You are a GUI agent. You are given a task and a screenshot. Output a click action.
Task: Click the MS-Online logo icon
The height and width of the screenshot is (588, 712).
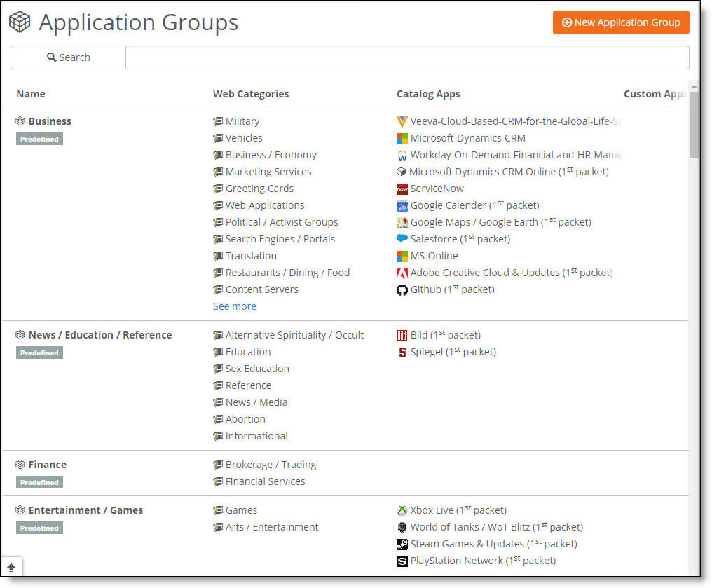click(x=402, y=256)
